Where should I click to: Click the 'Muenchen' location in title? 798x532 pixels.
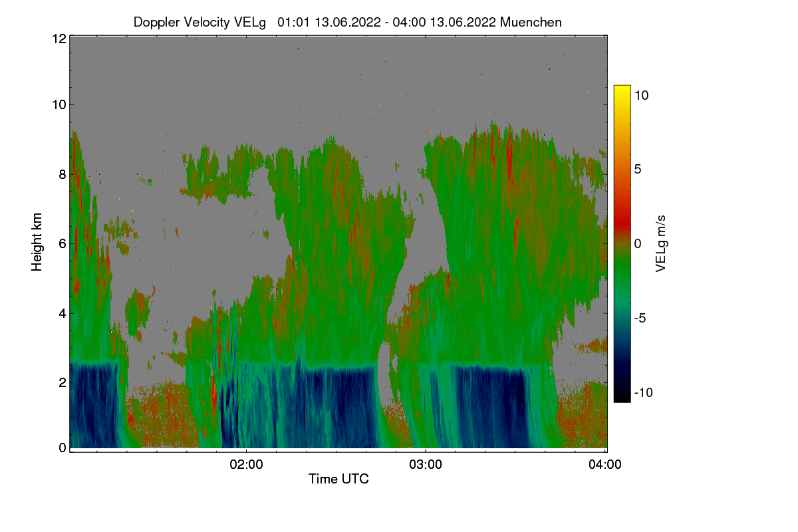point(531,22)
